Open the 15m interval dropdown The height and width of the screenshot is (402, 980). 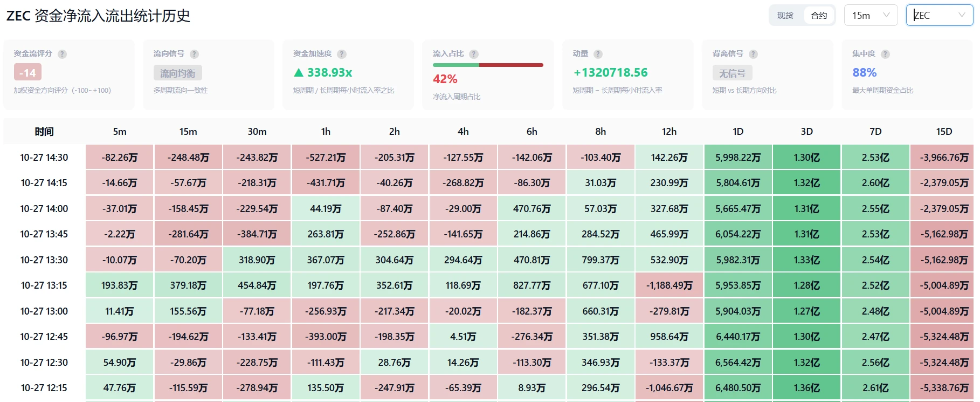871,15
